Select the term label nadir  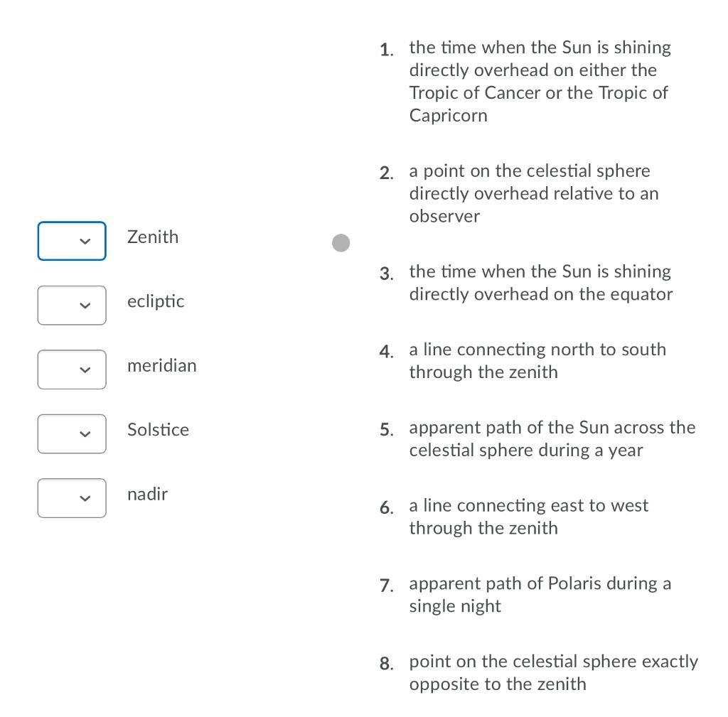pyautogui.click(x=147, y=493)
